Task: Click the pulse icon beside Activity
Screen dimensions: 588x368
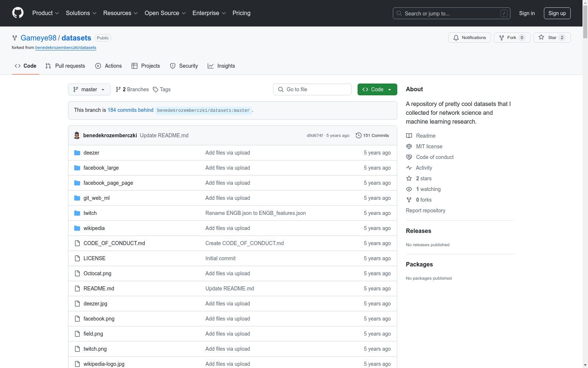Action: (x=409, y=168)
